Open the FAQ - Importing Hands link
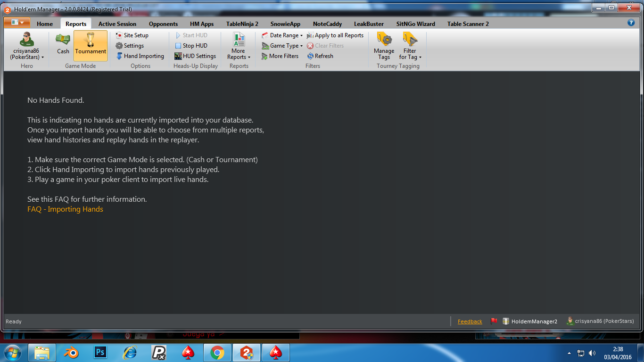 [65, 209]
